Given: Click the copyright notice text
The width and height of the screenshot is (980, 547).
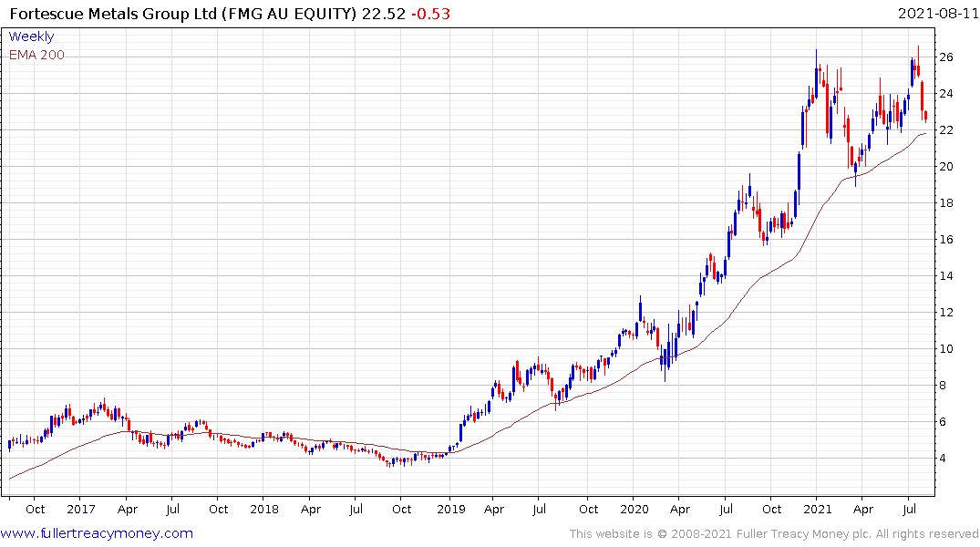Looking at the screenshot, I should (774, 534).
